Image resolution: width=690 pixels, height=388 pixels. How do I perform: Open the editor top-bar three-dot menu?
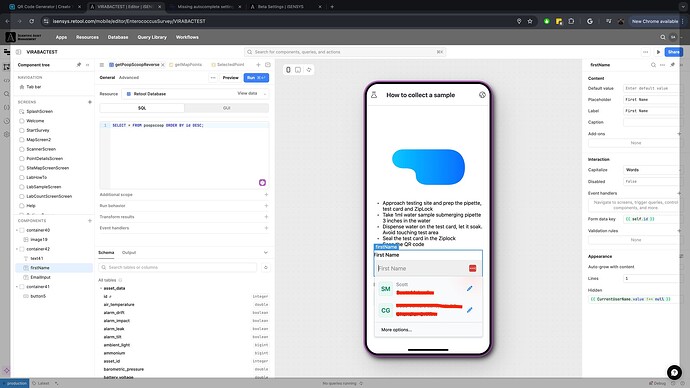[646, 52]
